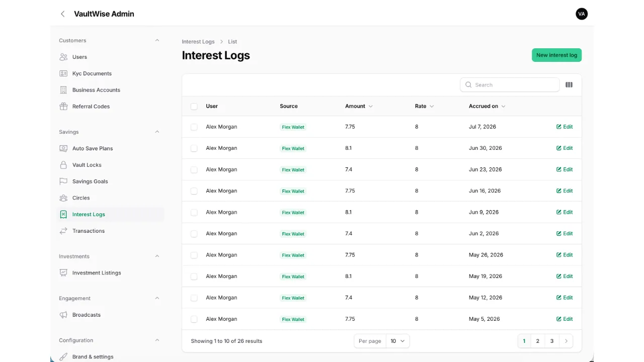The height and width of the screenshot is (362, 644).
Task: Collapse the Savings sidebar section
Action: click(x=157, y=132)
